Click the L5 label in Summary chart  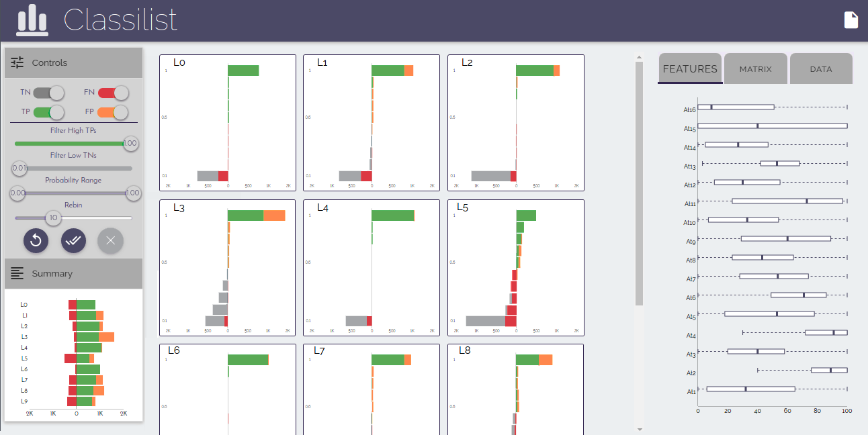[24, 358]
